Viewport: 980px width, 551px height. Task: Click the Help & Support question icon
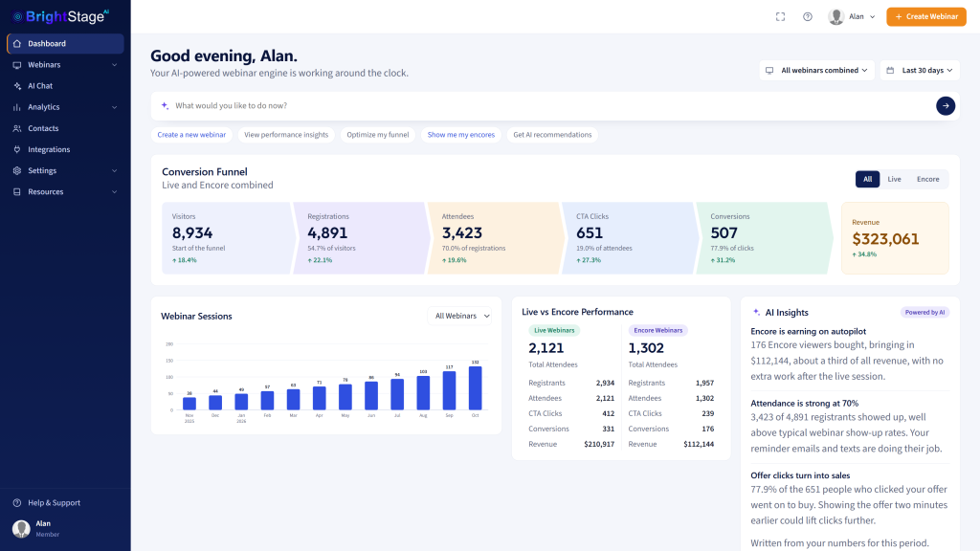click(17, 503)
